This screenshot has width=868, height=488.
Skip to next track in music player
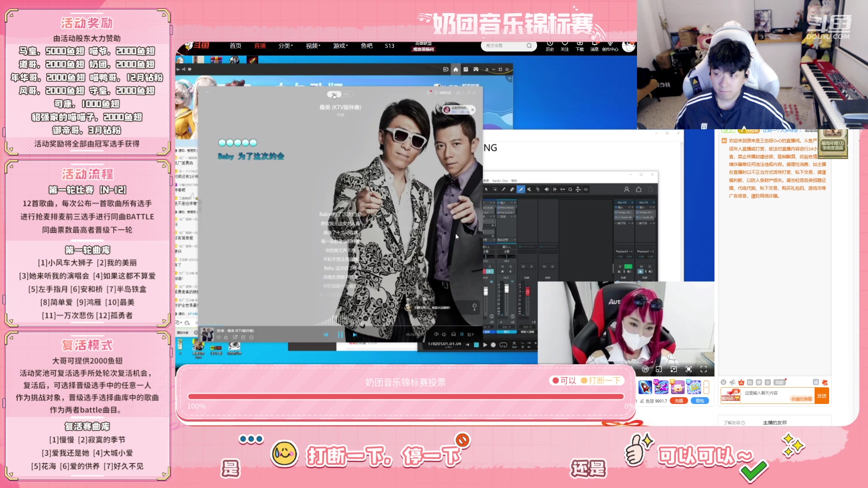(355, 335)
